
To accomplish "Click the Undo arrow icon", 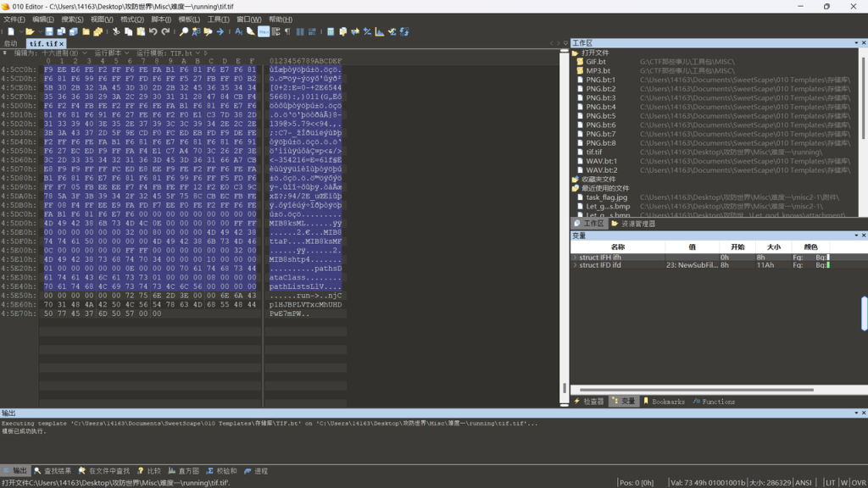I will 153,32.
